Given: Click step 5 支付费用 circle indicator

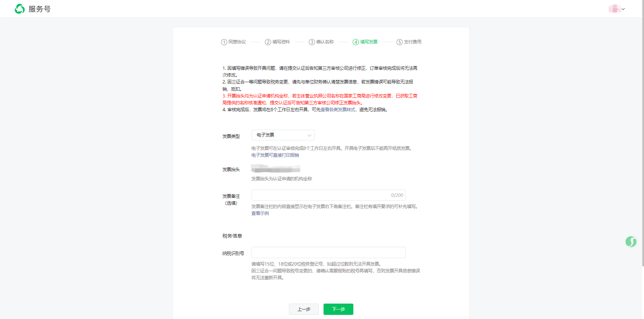Looking at the screenshot, I should (400, 42).
